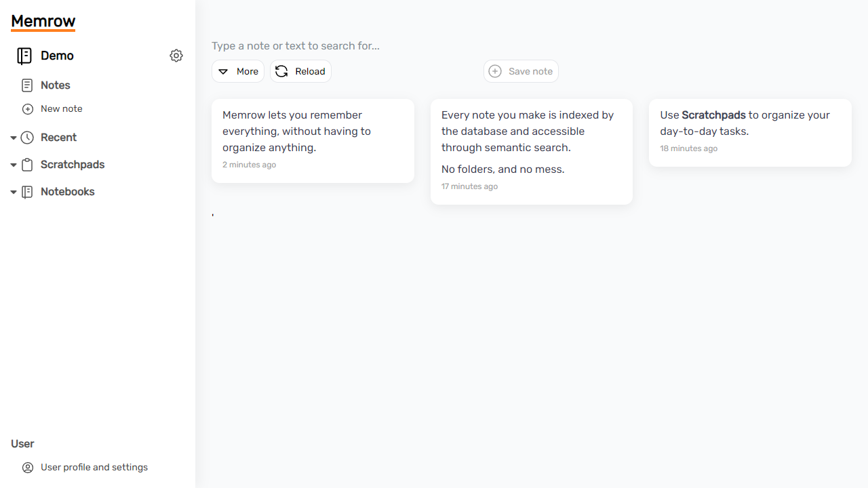Click the '17 minutes ago' timestamp

(469, 186)
